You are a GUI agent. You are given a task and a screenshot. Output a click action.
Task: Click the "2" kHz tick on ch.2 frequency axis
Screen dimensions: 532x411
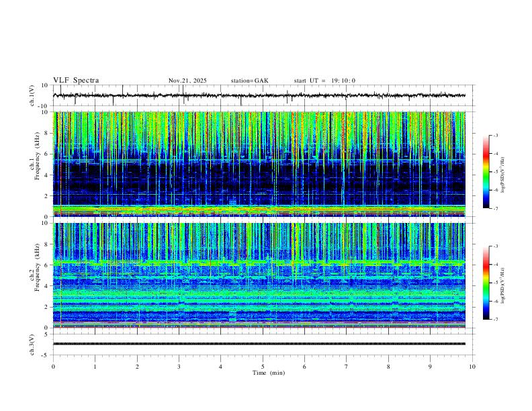pyautogui.click(x=46, y=307)
